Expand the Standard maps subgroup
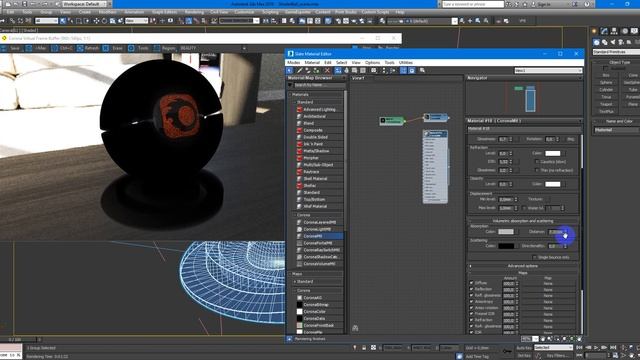 click(x=295, y=282)
